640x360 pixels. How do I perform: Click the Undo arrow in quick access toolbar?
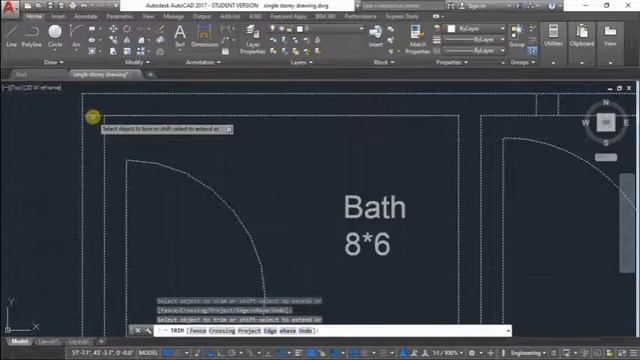84,6
